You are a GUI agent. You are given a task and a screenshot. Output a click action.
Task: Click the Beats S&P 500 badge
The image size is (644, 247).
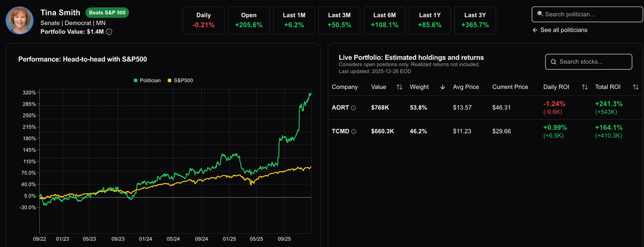pos(107,13)
